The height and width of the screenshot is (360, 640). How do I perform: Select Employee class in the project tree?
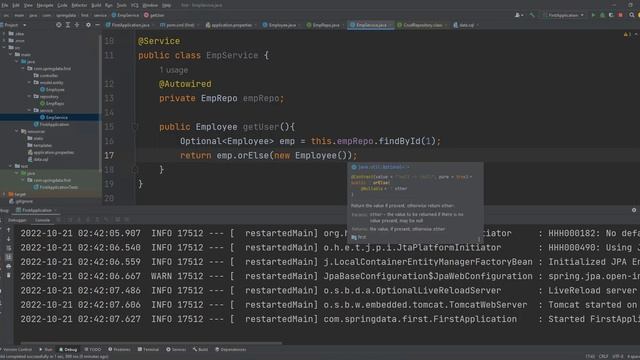point(52,90)
